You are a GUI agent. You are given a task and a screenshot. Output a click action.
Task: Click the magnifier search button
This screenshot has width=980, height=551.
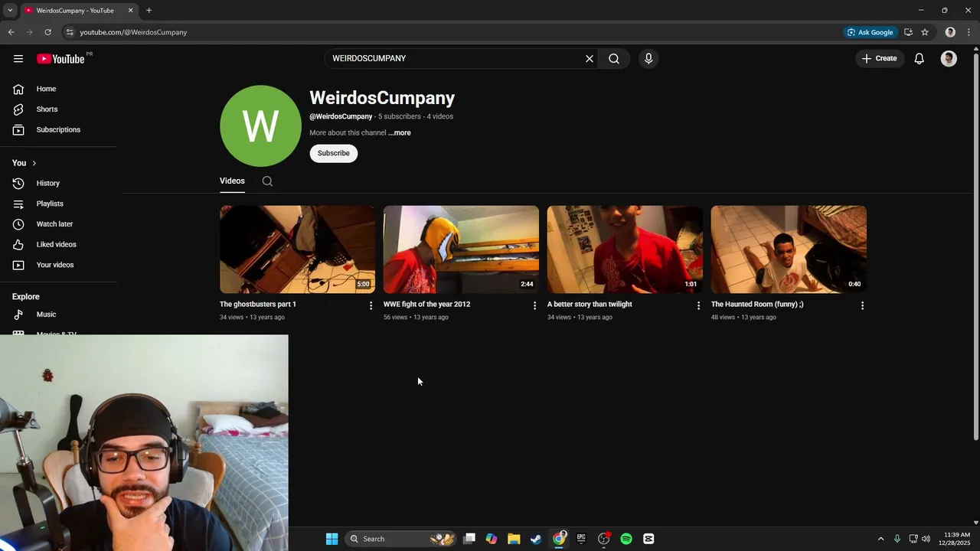pyautogui.click(x=614, y=59)
